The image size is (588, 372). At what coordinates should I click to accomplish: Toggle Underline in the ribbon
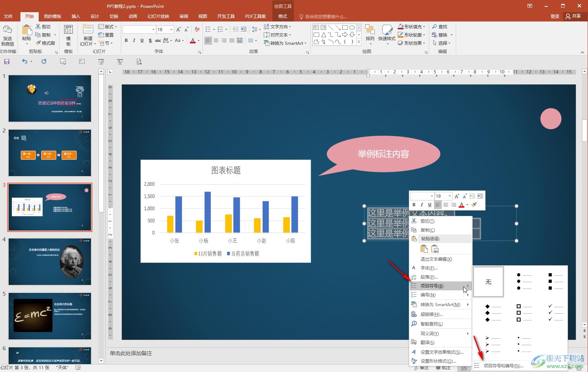coord(142,40)
